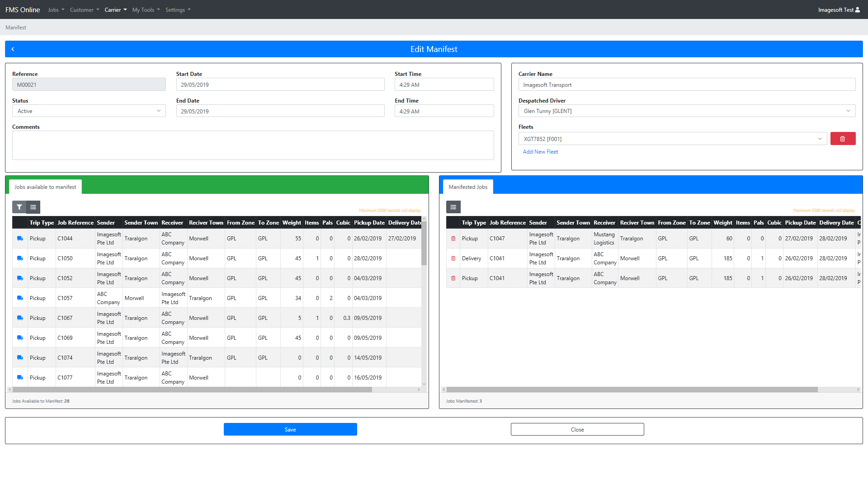Click trash icon for the Delivery C1041 row
The height and width of the screenshot is (488, 868).
[453, 258]
